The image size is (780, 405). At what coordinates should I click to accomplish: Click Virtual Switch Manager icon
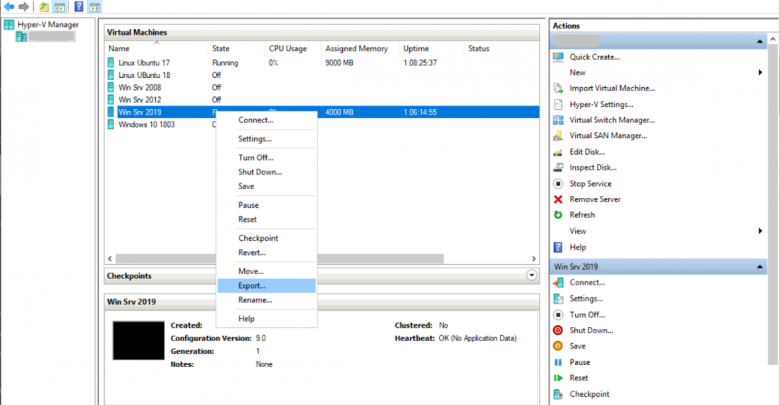click(x=558, y=120)
